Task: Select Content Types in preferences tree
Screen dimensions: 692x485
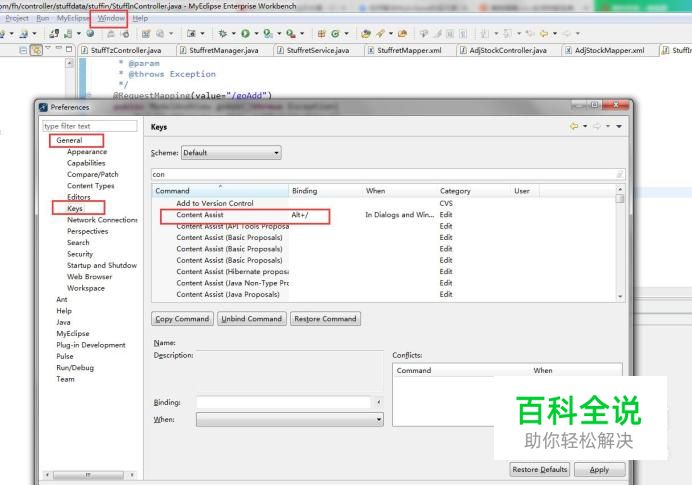Action: (90, 186)
